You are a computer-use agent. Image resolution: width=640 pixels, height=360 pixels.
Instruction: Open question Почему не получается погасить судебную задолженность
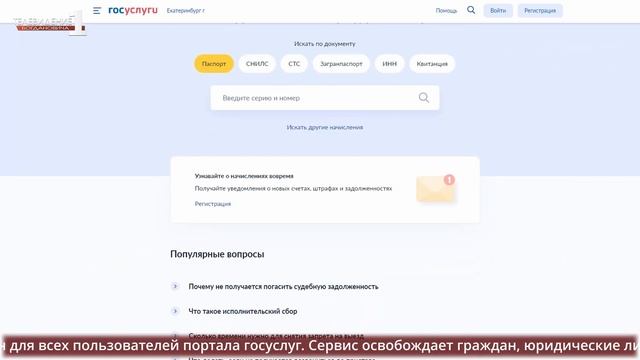tap(283, 287)
